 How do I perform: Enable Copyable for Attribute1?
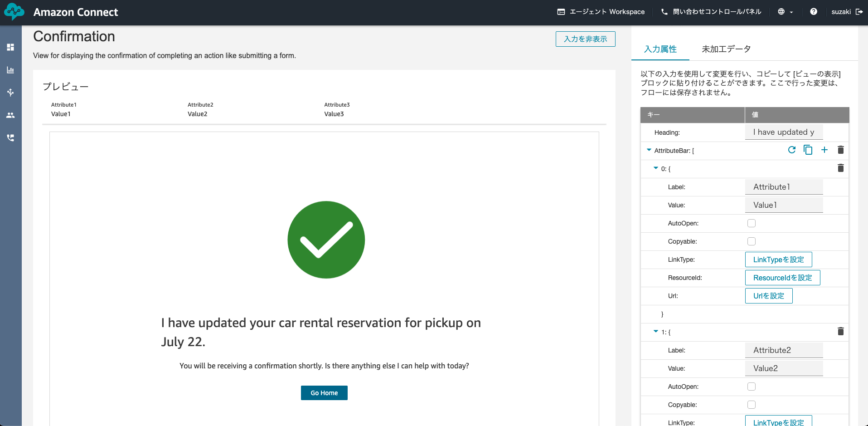pyautogui.click(x=752, y=241)
